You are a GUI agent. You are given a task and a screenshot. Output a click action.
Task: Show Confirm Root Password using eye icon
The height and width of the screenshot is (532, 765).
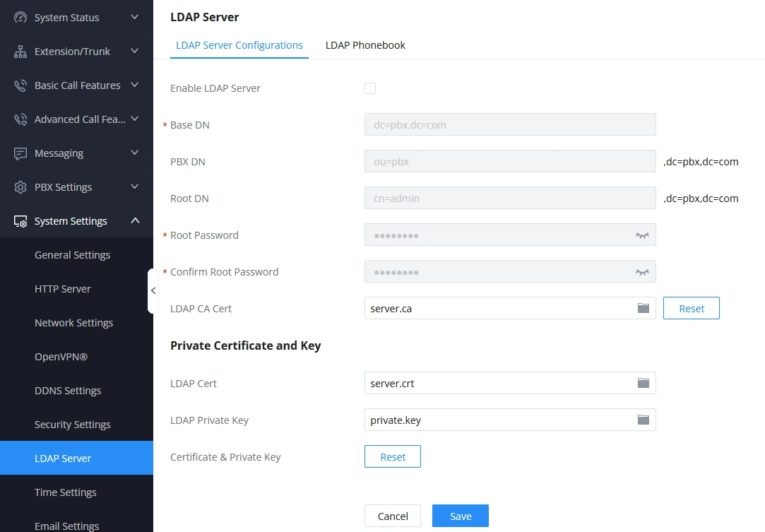[x=643, y=272]
